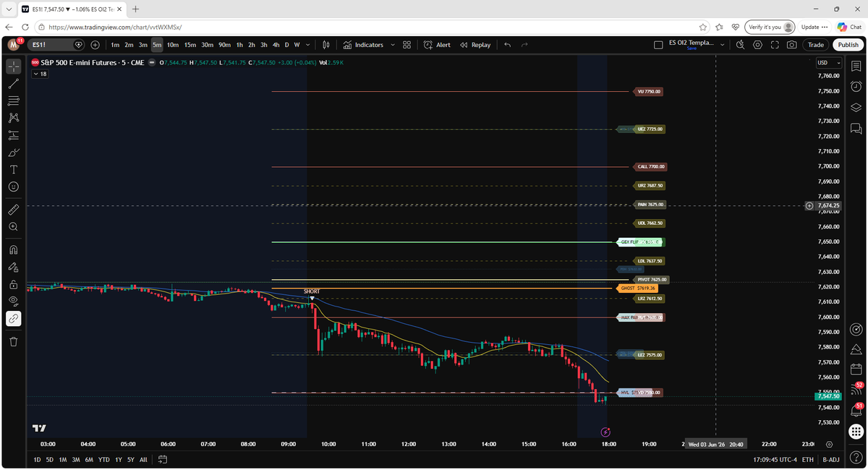The width and height of the screenshot is (868, 470).
Task: Toggle magnet mode for drawings
Action: 14,250
